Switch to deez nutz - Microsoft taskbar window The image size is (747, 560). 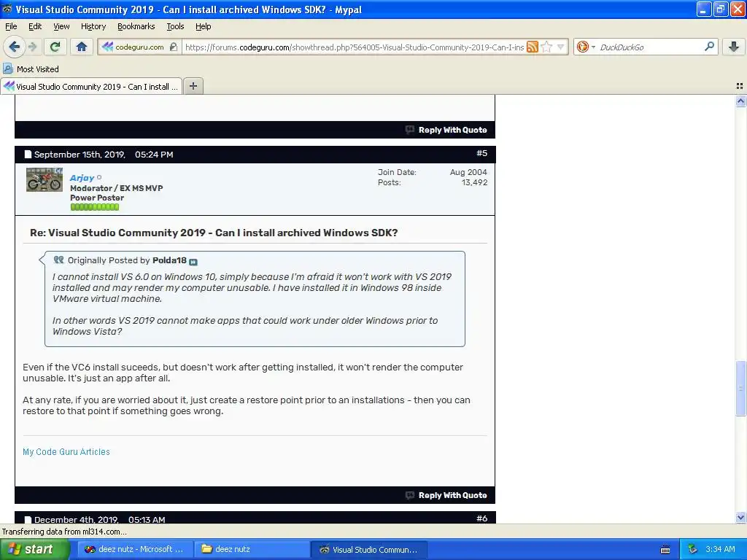click(x=135, y=549)
